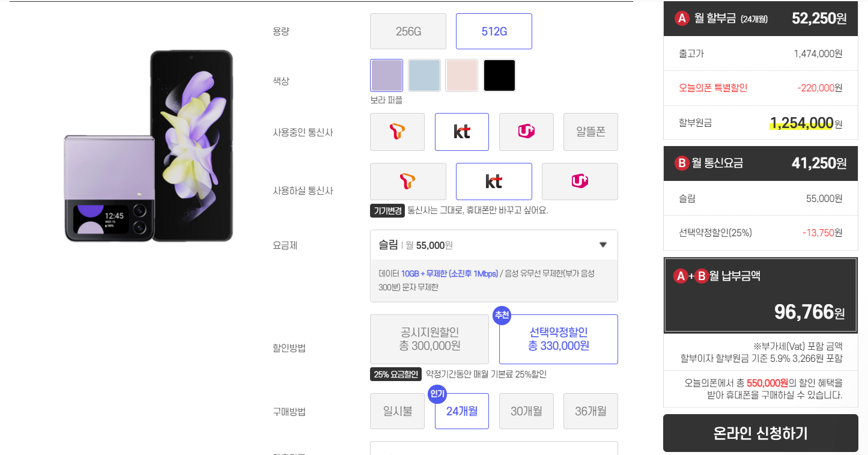Viewport: 868px width, 455px height.
Task: Open the 요금제 plan selection box
Action: (494, 245)
